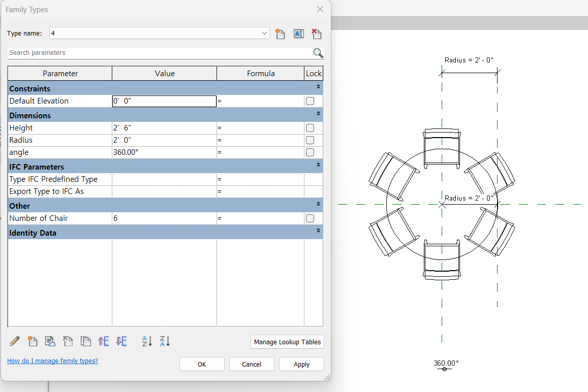Click the Edit Parameter pencil icon

pos(15,341)
